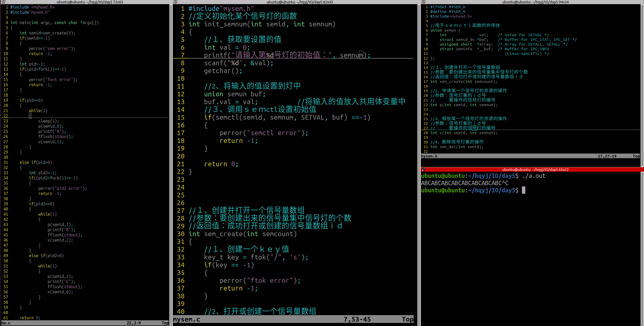Open the grouping menu icon on the mysem.h pane
Image resolution: width=644 pixels, height=326 pixels.
tap(424, 2)
